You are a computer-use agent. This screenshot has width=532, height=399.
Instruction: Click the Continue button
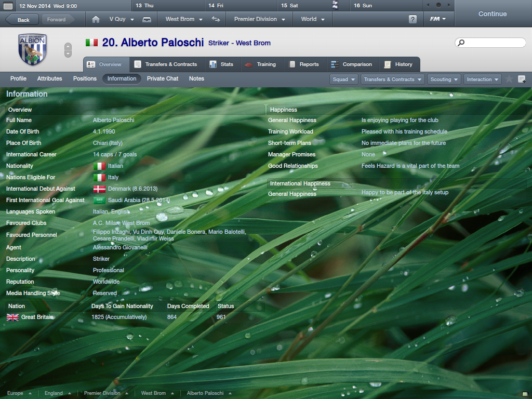[493, 14]
